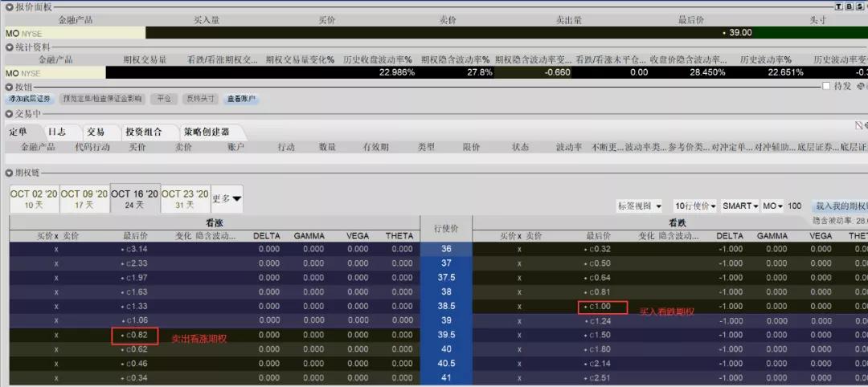Switch to the 日志 tab
Screen dimensions: 868x387
[57, 132]
